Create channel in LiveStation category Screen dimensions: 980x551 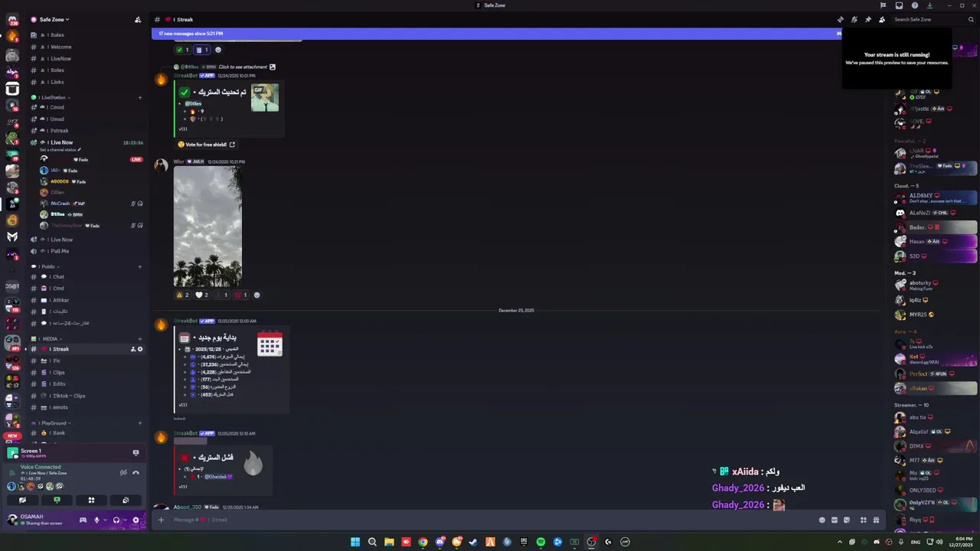(x=139, y=97)
